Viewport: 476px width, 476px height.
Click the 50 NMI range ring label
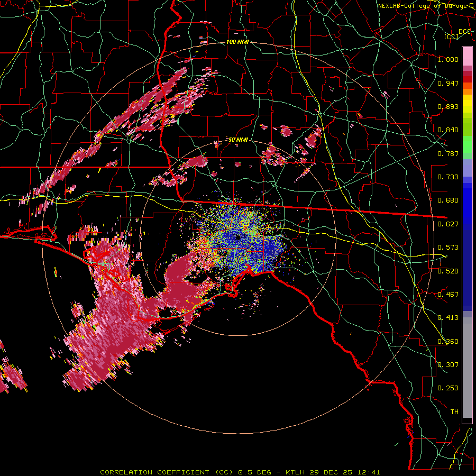238,140
